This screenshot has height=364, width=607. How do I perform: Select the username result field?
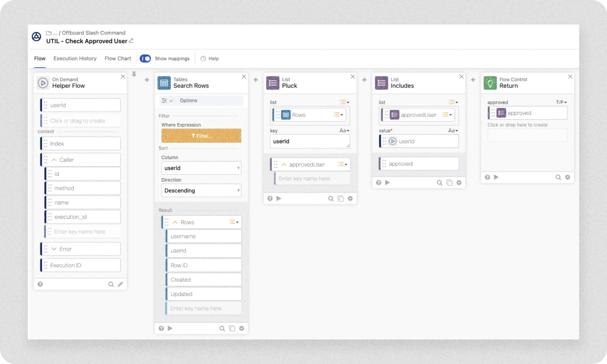tap(204, 237)
